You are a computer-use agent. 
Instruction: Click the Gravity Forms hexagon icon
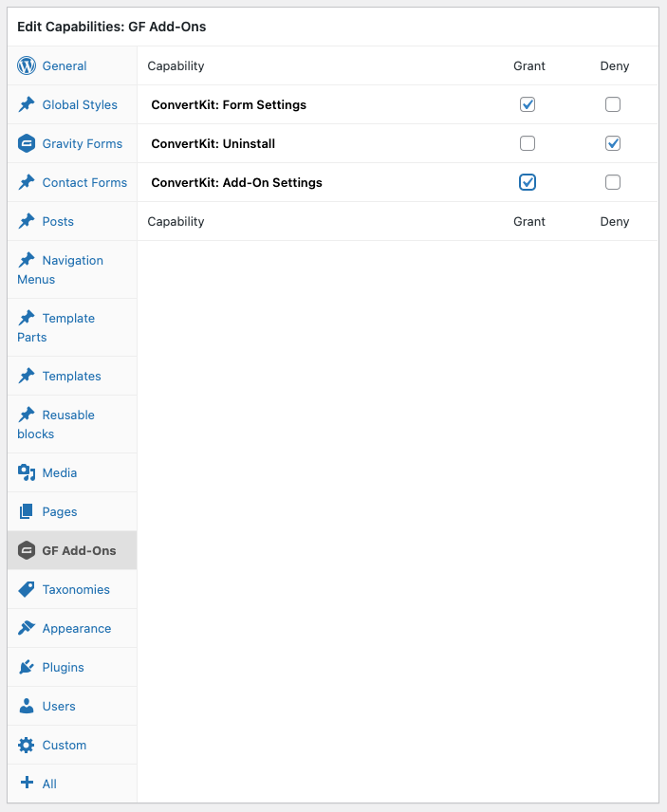point(27,143)
